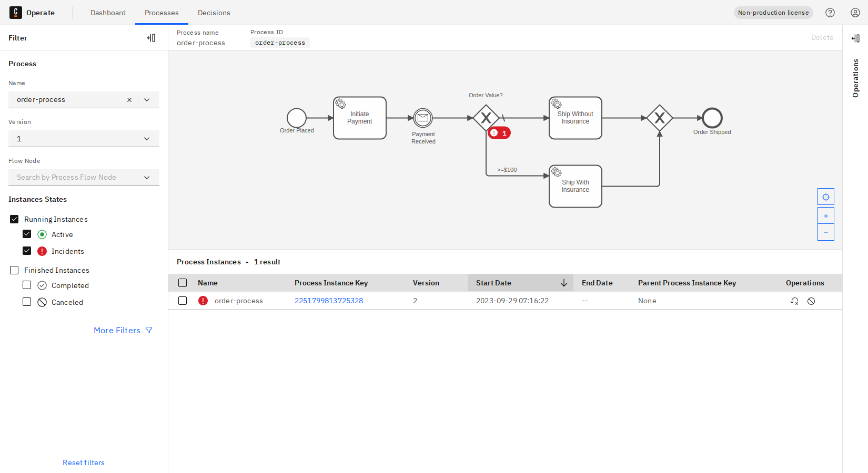Screen dimensions: 868x473
Task: Zoom in on the process diagram
Action: 825,215
